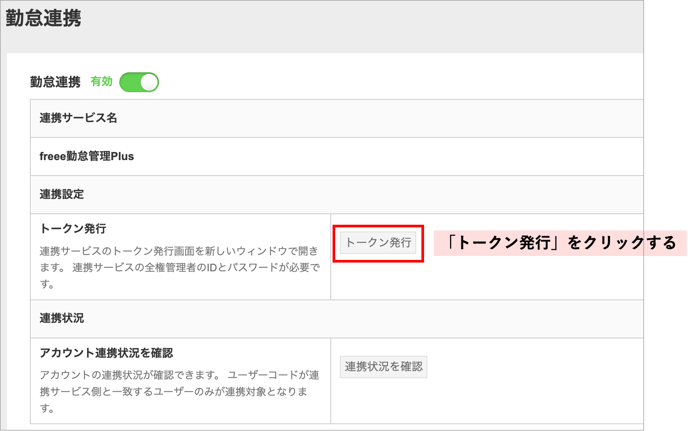The image size is (688, 431).
Task: Click the token issue description starting 連携サービスのトークン発行画面
Action: pyautogui.click(x=179, y=267)
